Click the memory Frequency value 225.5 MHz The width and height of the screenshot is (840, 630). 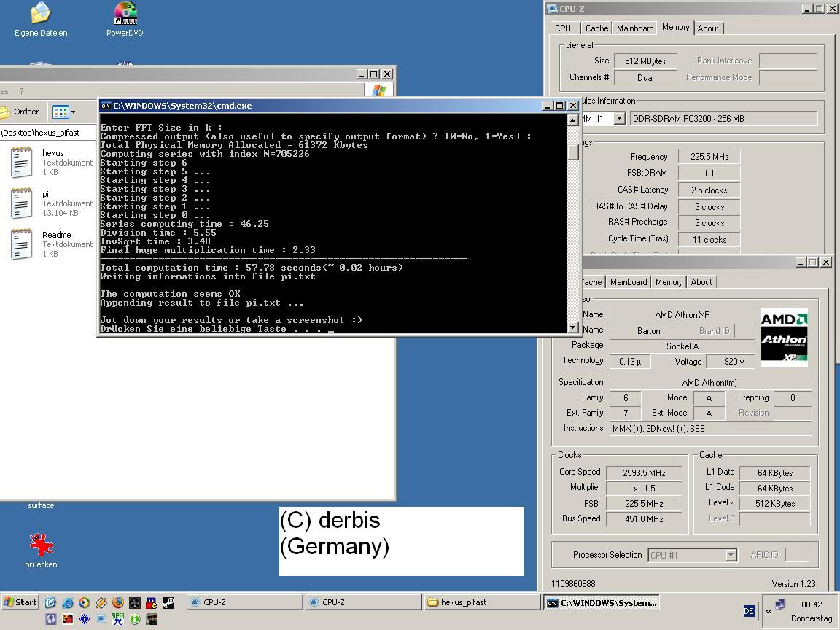[x=709, y=157]
